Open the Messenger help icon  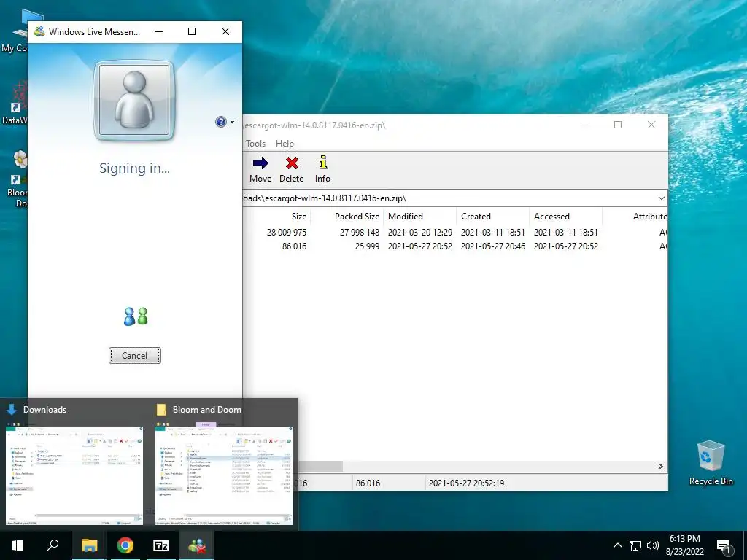coord(220,122)
